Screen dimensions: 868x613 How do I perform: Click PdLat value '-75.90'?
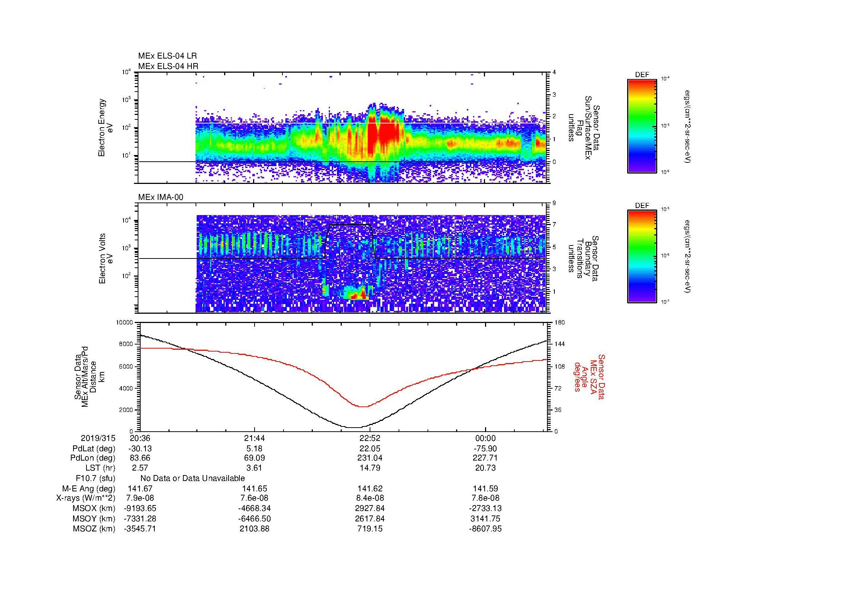click(x=485, y=449)
